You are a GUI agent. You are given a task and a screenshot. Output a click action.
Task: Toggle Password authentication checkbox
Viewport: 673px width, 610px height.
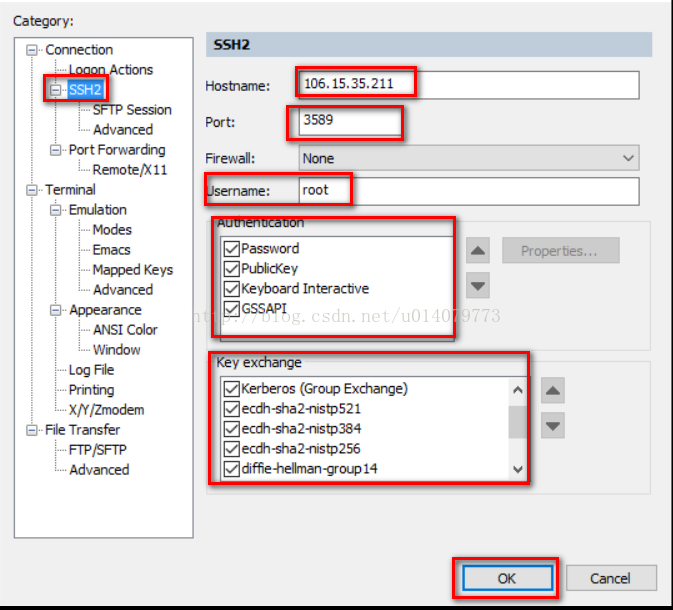click(x=232, y=249)
